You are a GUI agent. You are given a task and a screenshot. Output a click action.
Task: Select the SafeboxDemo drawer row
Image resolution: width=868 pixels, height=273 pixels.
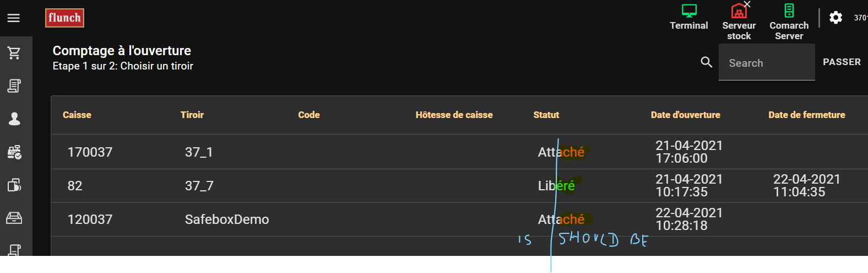click(227, 220)
